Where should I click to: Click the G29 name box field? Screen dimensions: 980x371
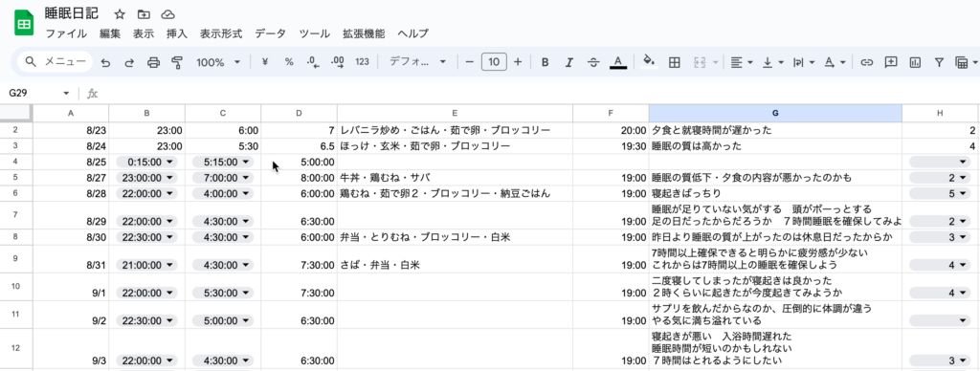[38, 93]
